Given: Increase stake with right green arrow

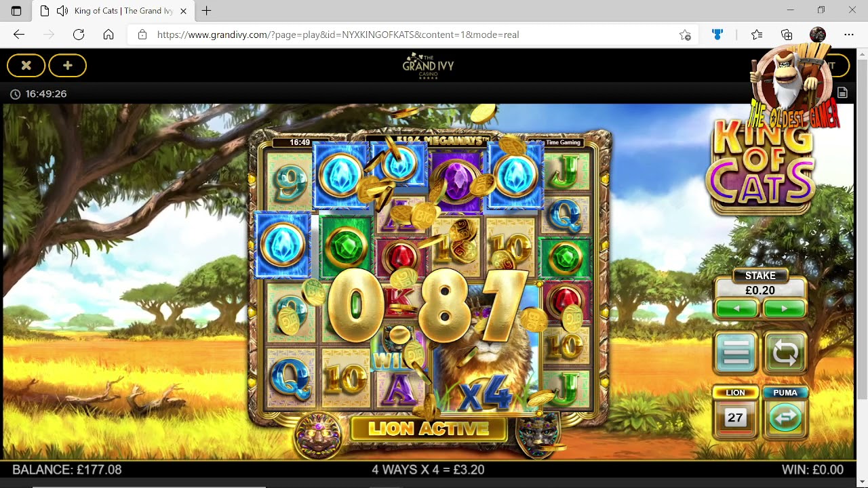Looking at the screenshot, I should pos(784,308).
